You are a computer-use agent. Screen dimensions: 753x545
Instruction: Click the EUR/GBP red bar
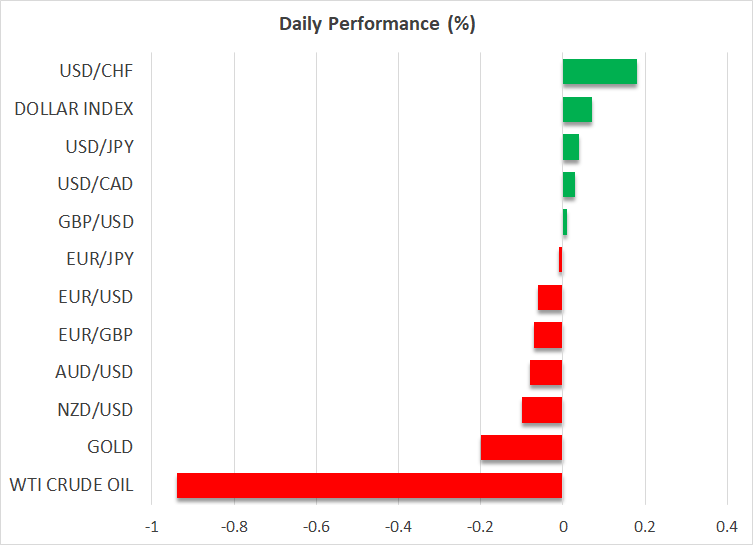(x=548, y=334)
